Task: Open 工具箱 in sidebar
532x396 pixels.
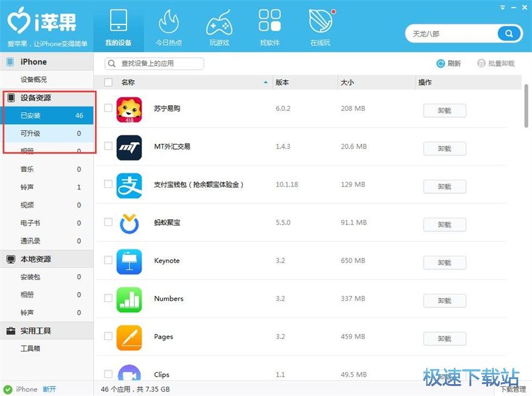Action: pos(47,348)
